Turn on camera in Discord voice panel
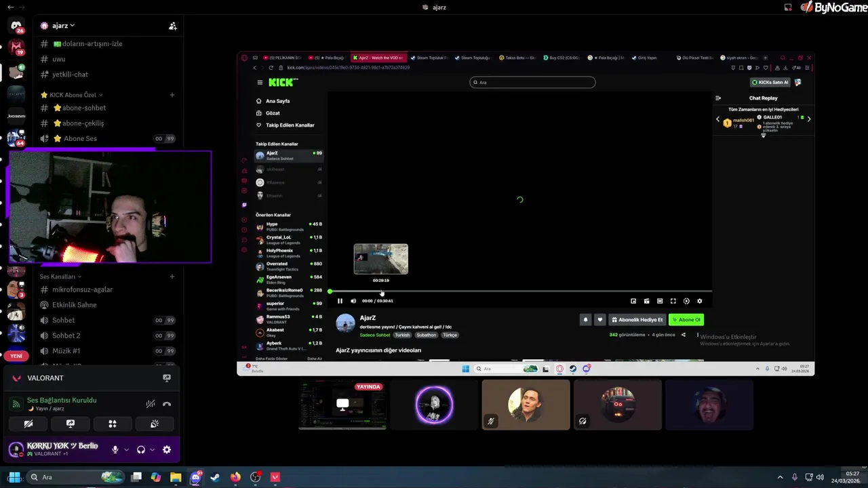This screenshot has width=868, height=488. (x=28, y=424)
